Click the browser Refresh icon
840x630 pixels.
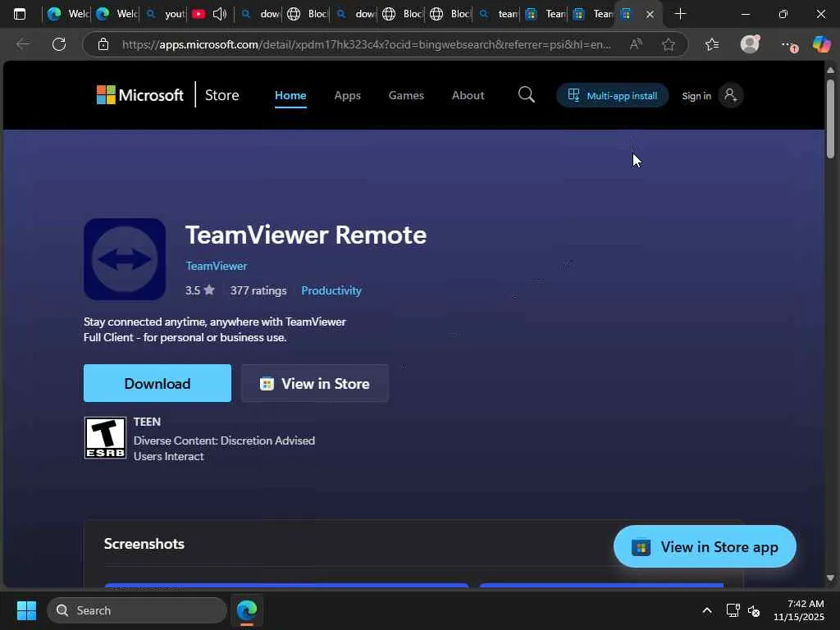click(x=59, y=44)
